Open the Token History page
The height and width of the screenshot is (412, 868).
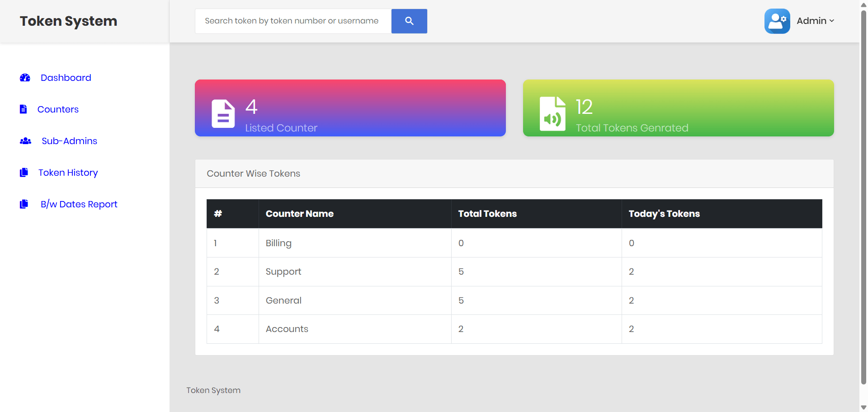67,172
